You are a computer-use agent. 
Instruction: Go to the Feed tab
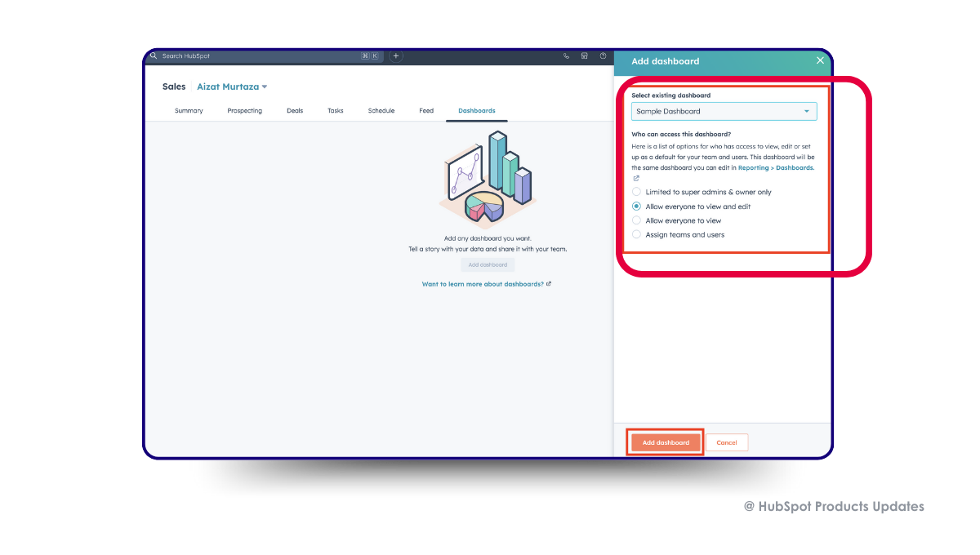[426, 111]
